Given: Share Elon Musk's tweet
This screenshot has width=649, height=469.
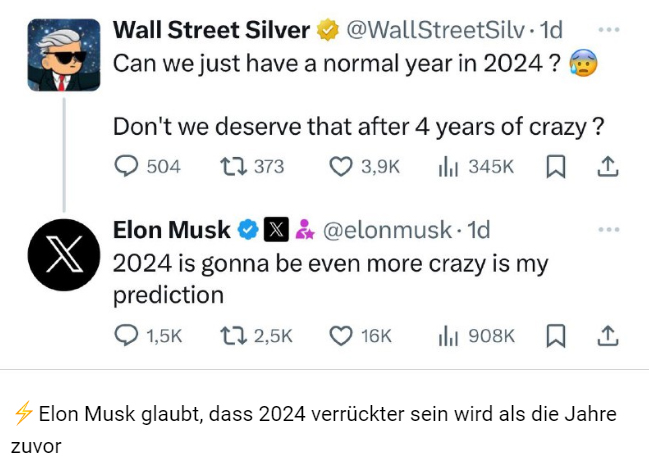Looking at the screenshot, I should click(x=607, y=335).
